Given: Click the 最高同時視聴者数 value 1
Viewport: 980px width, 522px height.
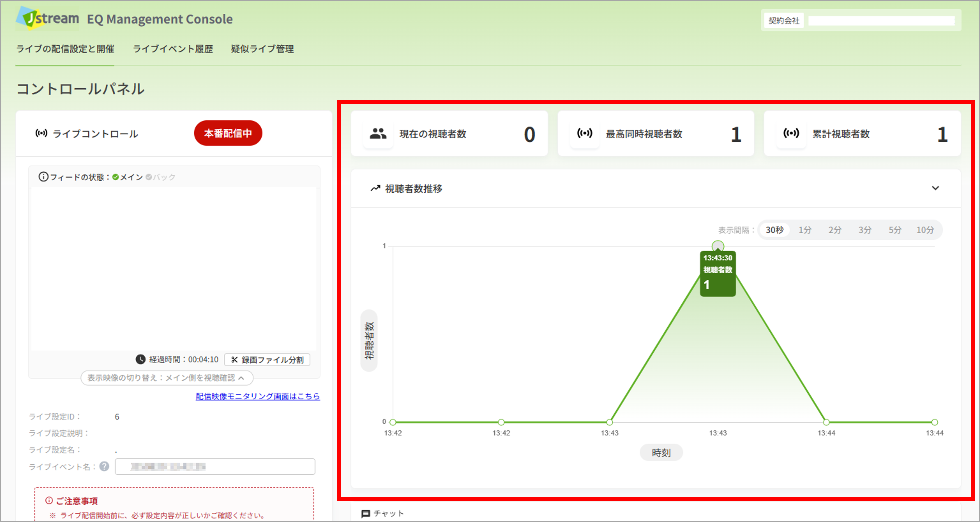Looking at the screenshot, I should click(x=736, y=134).
